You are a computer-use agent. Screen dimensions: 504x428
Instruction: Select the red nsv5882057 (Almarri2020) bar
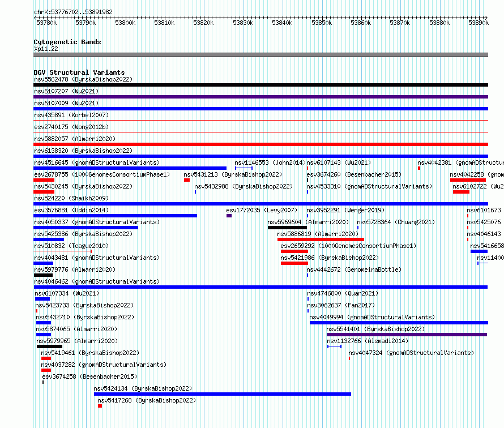coord(260,144)
